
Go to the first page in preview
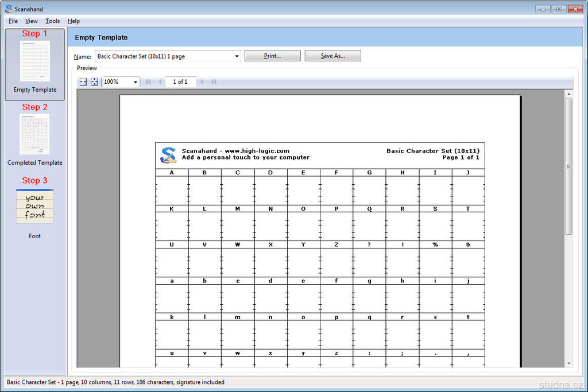(148, 82)
